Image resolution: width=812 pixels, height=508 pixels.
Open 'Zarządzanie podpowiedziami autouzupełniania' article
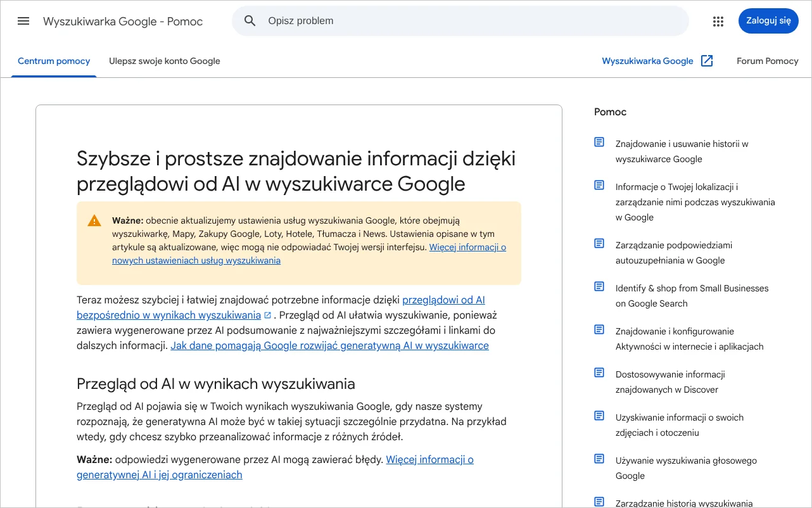tap(674, 253)
